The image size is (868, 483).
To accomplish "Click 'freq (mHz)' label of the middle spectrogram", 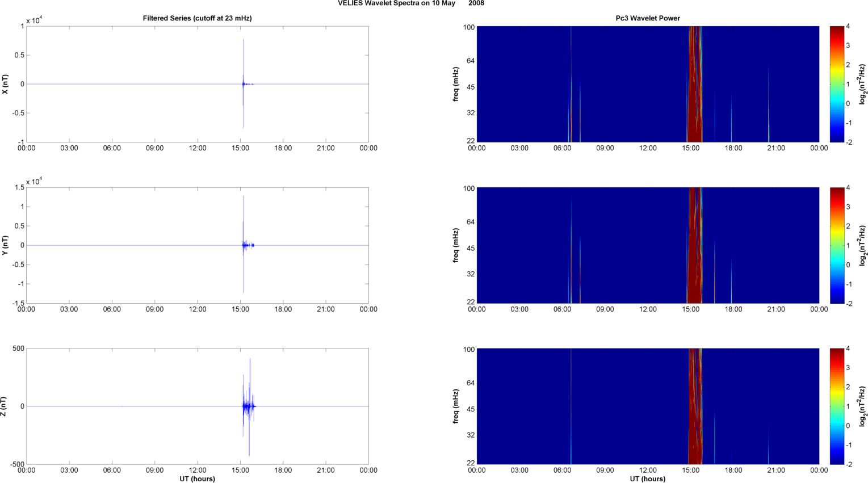I will pos(456,245).
